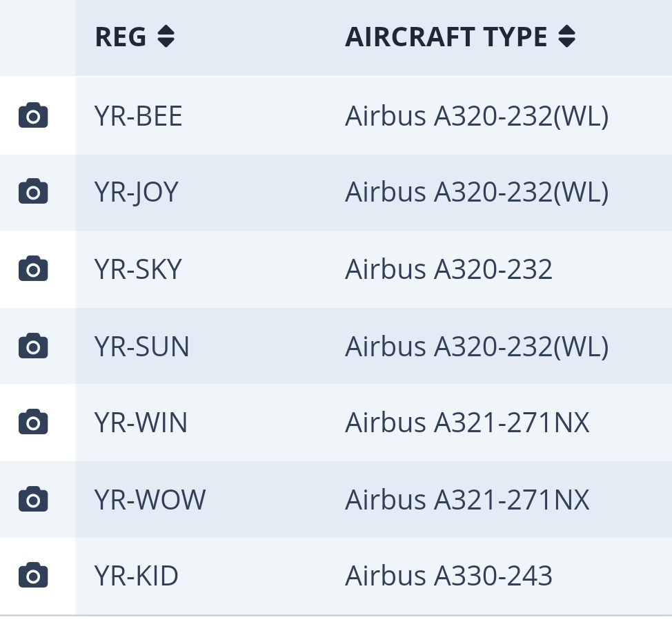Open photo camera icon for YR-KID
The height and width of the screenshot is (620, 672).
pyautogui.click(x=33, y=575)
